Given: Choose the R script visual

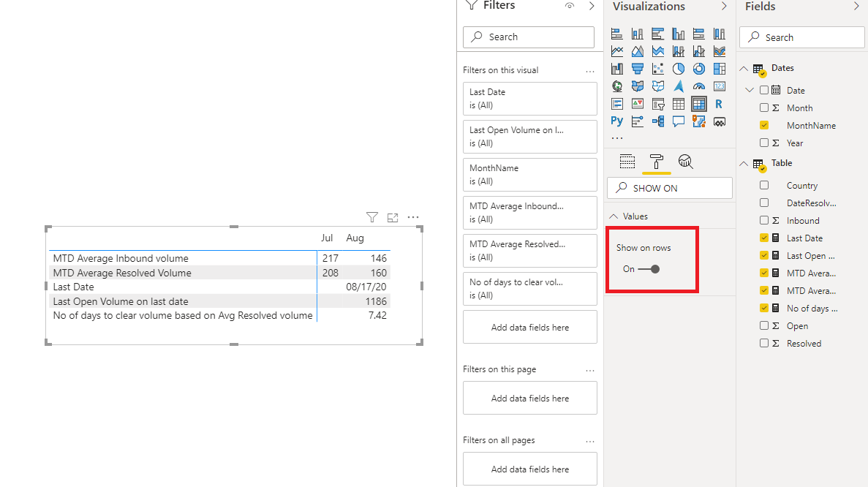Looking at the screenshot, I should [719, 104].
